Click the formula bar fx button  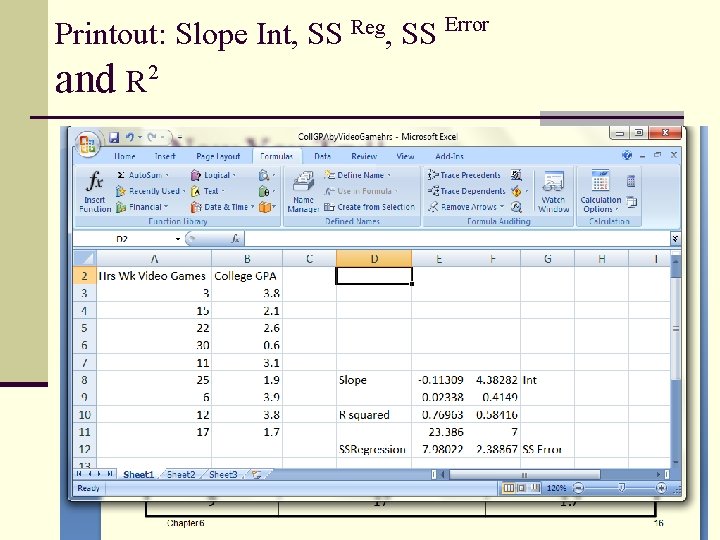[235, 238]
